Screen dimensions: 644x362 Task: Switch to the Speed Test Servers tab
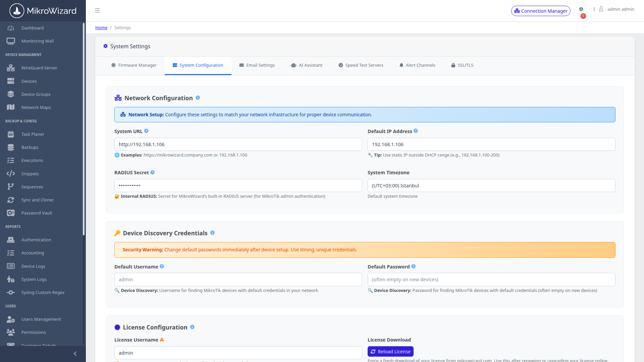(x=361, y=65)
